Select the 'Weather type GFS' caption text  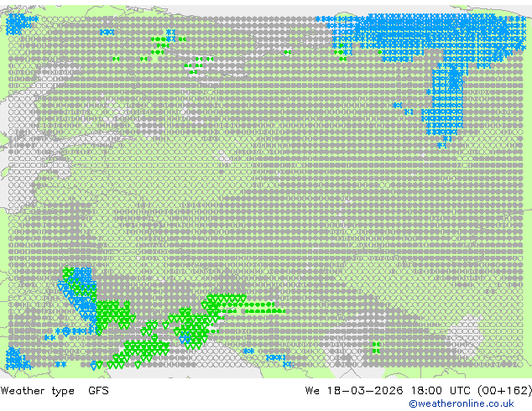pos(55,391)
